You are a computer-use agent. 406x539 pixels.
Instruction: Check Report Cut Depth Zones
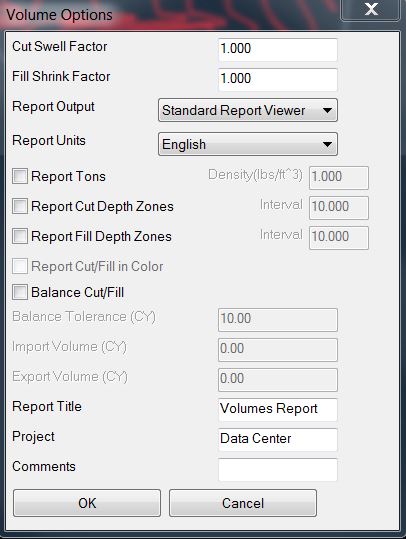pyautogui.click(x=20, y=206)
